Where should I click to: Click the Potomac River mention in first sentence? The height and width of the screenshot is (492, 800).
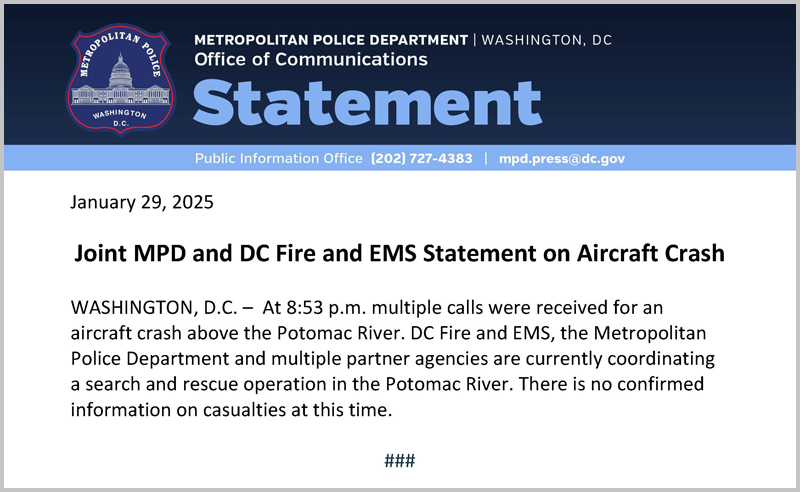[340, 333]
